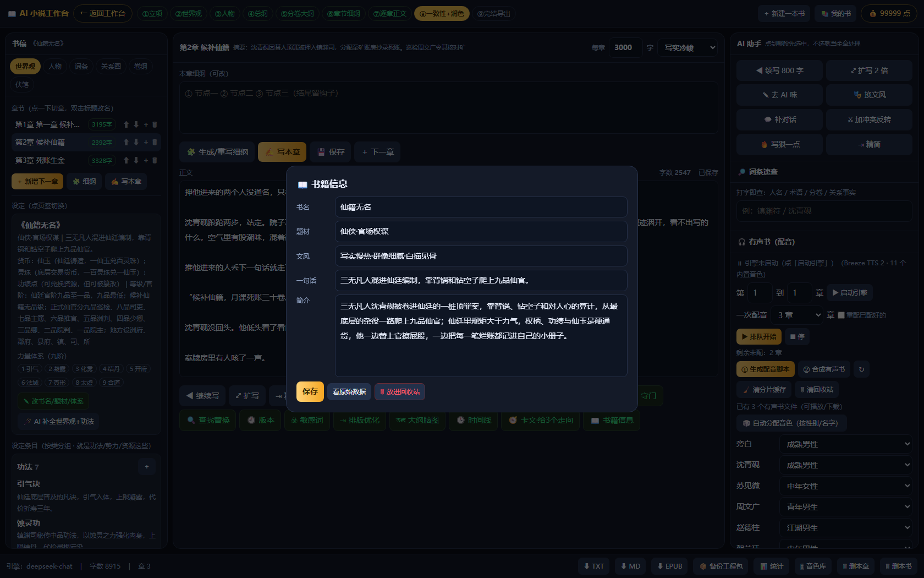This screenshot has width=924, height=578.
Task: Open the 时间线 timeline tool
Action: (x=474, y=420)
